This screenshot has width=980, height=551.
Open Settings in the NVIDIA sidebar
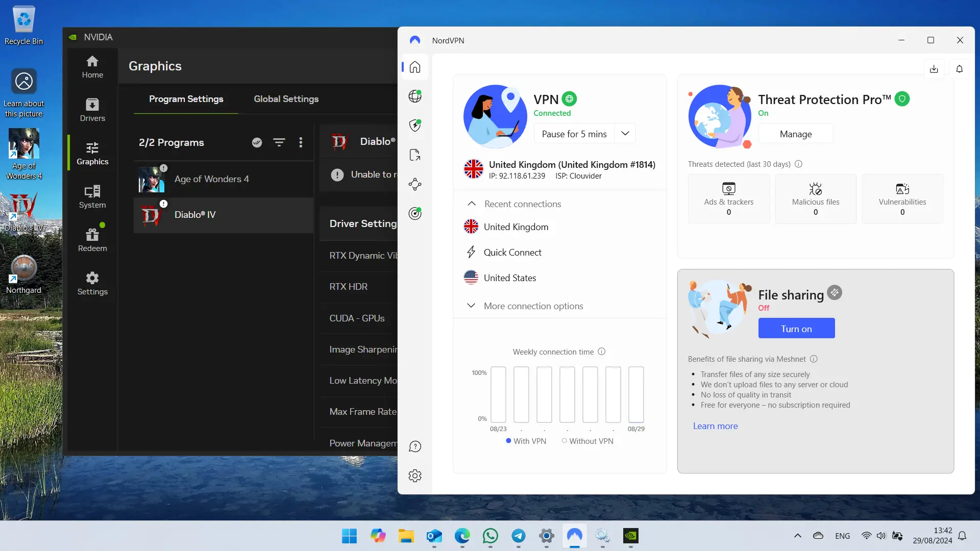click(x=92, y=284)
